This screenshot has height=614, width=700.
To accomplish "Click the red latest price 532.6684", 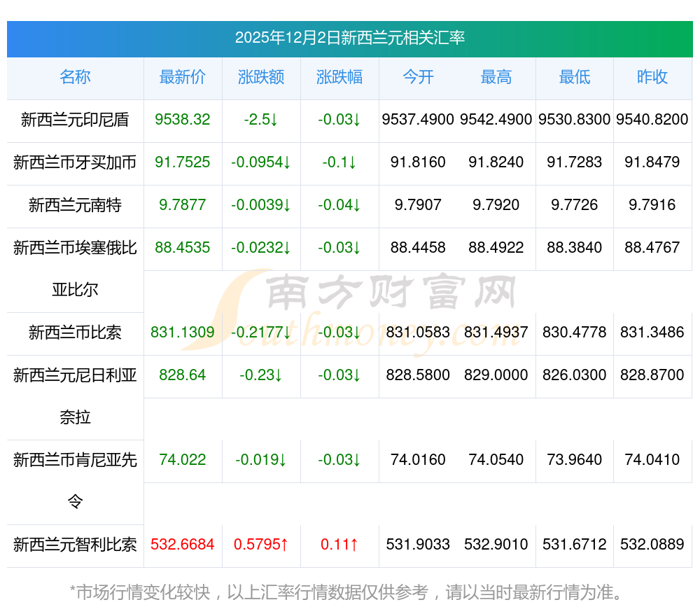I will pyautogui.click(x=183, y=544).
